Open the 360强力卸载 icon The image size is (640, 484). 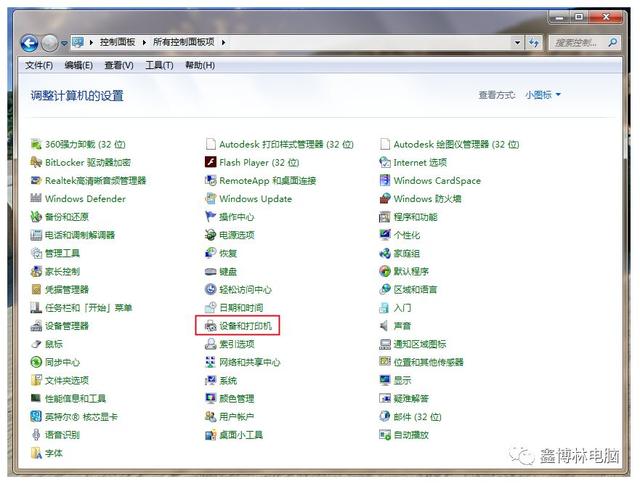pyautogui.click(x=36, y=144)
